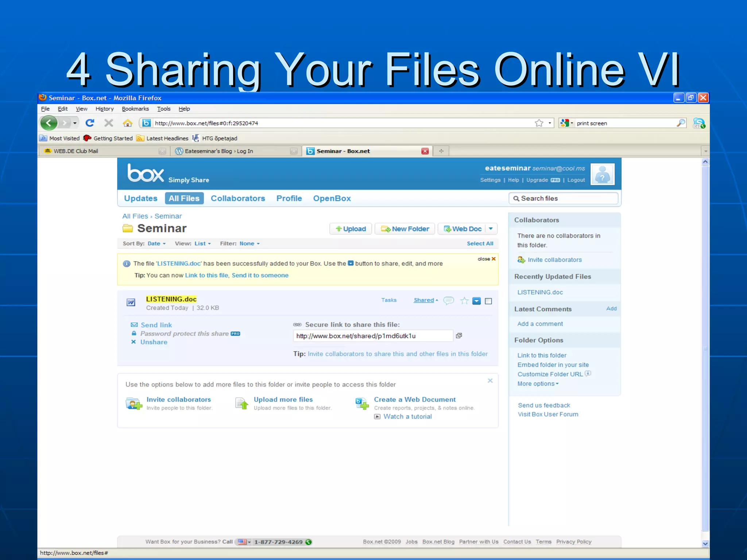The image size is (747, 560).
Task: Click the Invite collaborators icon in bottom panel
Action: [134, 404]
